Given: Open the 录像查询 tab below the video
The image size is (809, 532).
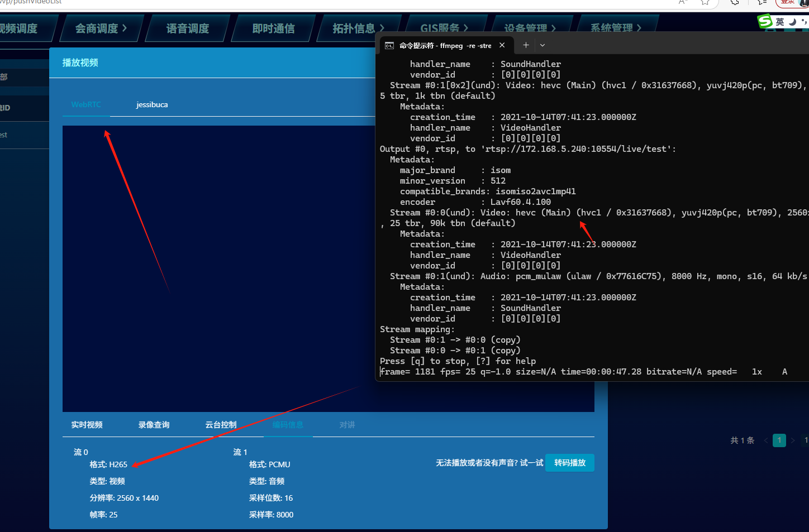Looking at the screenshot, I should point(154,425).
